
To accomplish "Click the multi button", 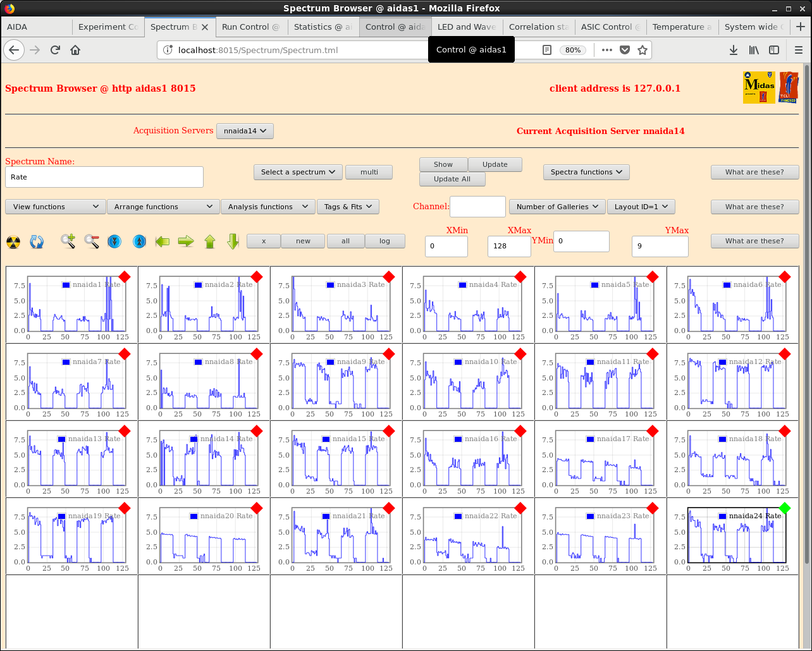I will click(369, 172).
